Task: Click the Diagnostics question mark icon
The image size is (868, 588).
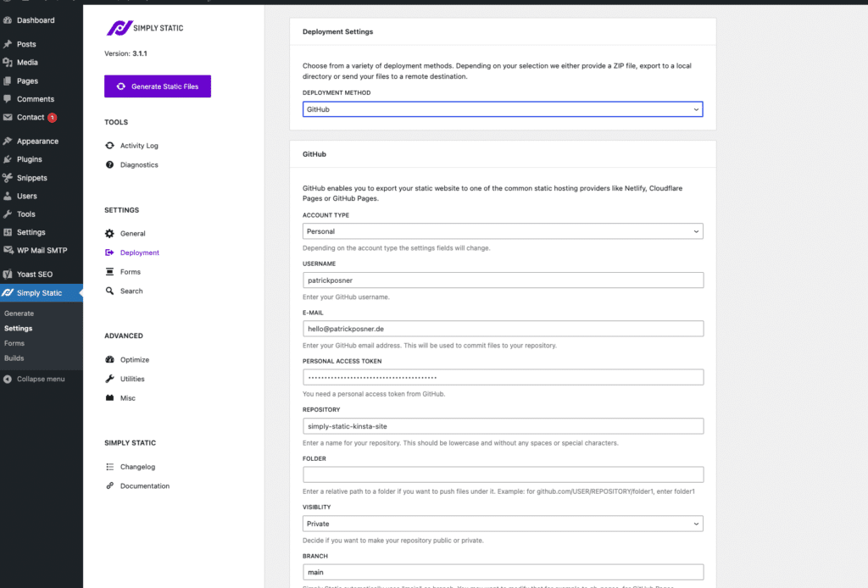Action: (x=109, y=165)
